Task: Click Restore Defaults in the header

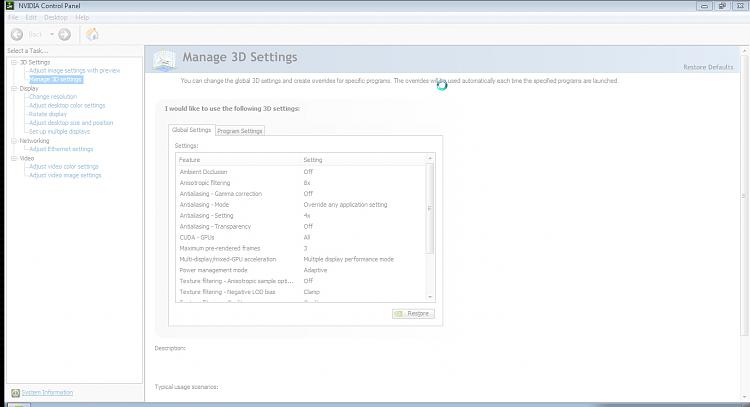Action: (708, 67)
